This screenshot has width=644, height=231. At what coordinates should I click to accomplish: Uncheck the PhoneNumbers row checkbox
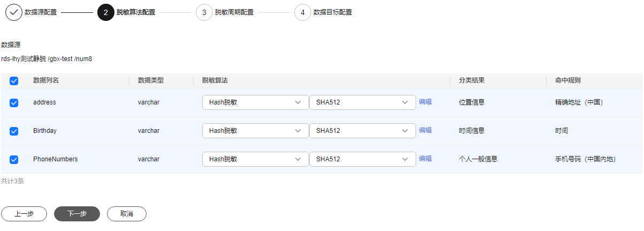click(14, 159)
